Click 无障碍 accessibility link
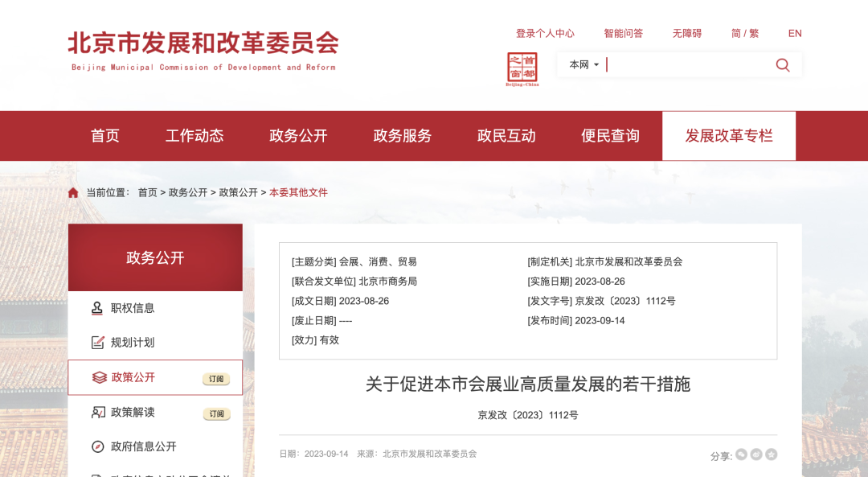This screenshot has height=477, width=868. (x=687, y=33)
